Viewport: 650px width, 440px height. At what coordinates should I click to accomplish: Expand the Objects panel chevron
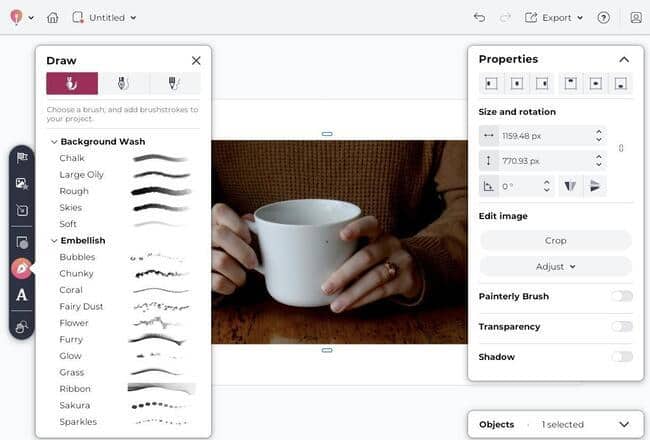pyautogui.click(x=624, y=424)
